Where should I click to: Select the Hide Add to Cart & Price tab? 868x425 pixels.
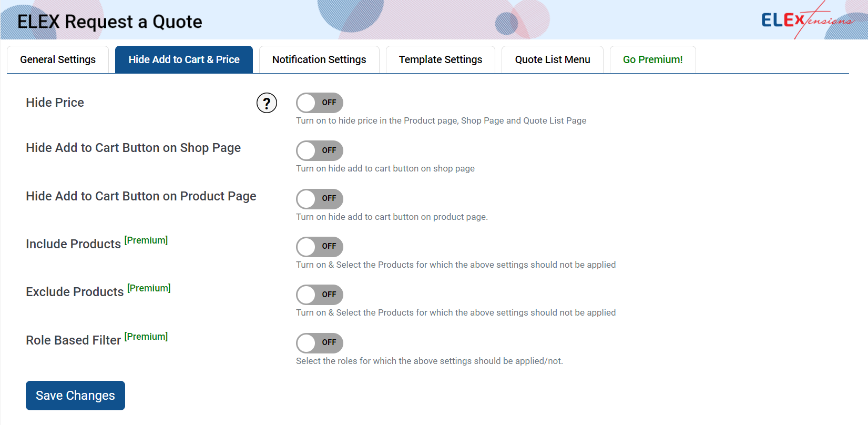[x=184, y=59]
